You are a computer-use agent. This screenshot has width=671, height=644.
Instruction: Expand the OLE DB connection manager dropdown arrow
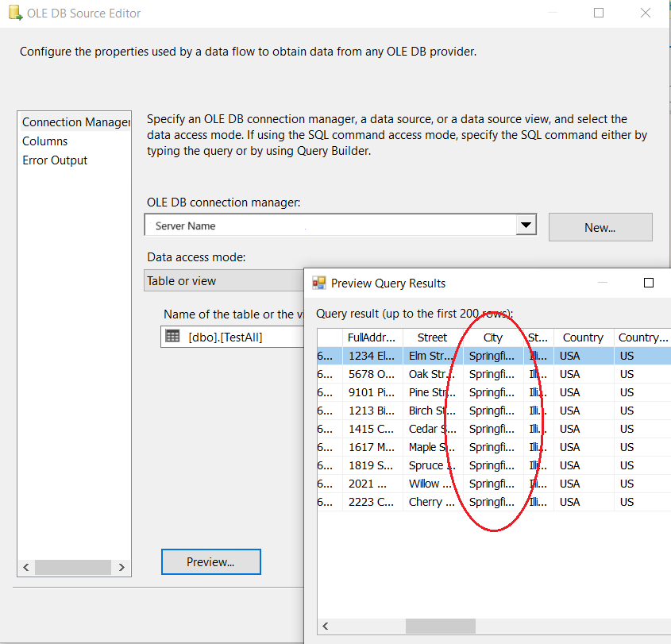coord(526,226)
